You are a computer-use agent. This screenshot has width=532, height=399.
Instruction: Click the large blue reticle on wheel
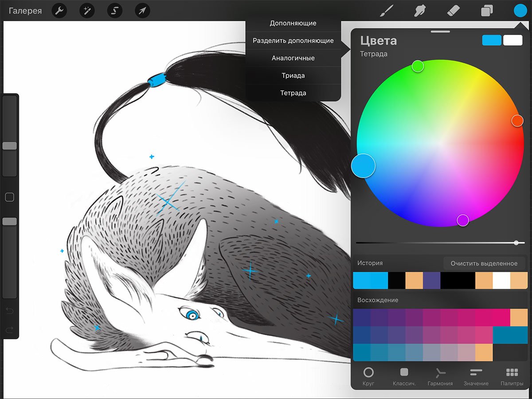click(x=363, y=166)
